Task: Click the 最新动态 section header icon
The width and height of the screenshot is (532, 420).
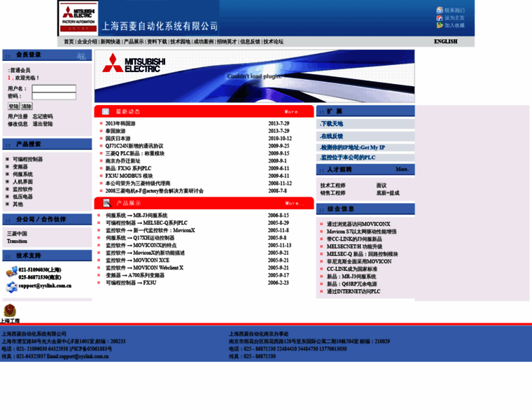Action: (106, 111)
